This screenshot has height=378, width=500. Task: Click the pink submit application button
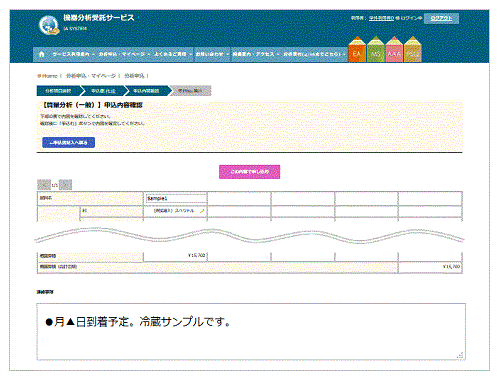(x=249, y=172)
